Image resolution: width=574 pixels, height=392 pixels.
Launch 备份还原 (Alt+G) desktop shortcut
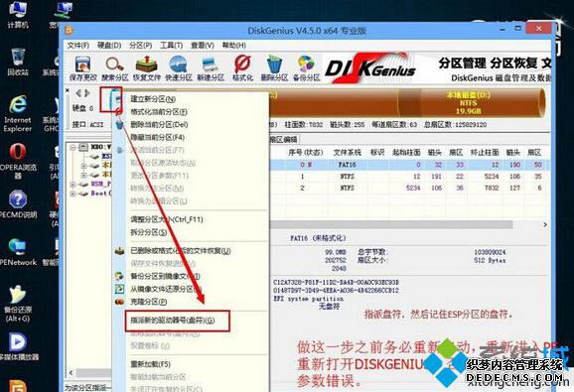(18, 304)
